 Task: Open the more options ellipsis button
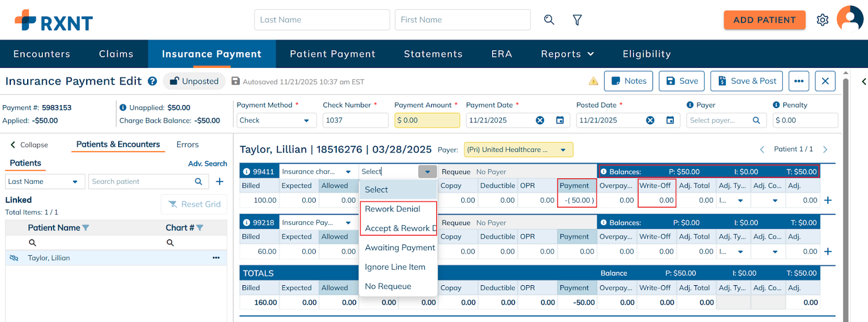[799, 81]
